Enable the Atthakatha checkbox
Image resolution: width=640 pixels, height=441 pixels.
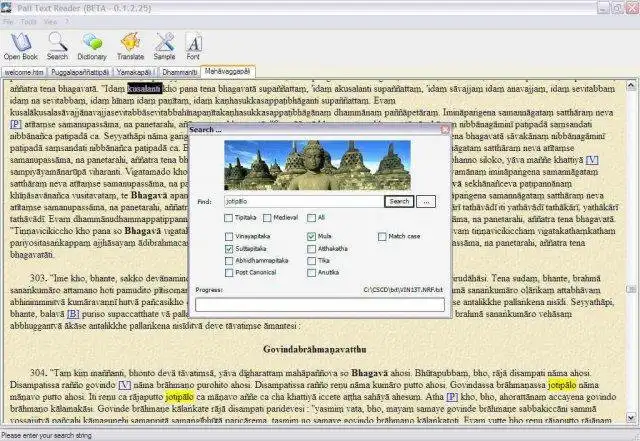[x=311, y=249]
